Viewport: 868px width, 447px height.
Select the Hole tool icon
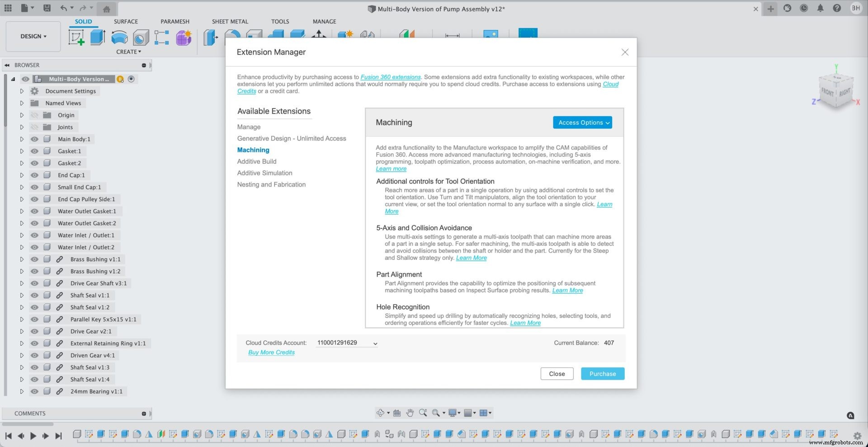point(141,38)
